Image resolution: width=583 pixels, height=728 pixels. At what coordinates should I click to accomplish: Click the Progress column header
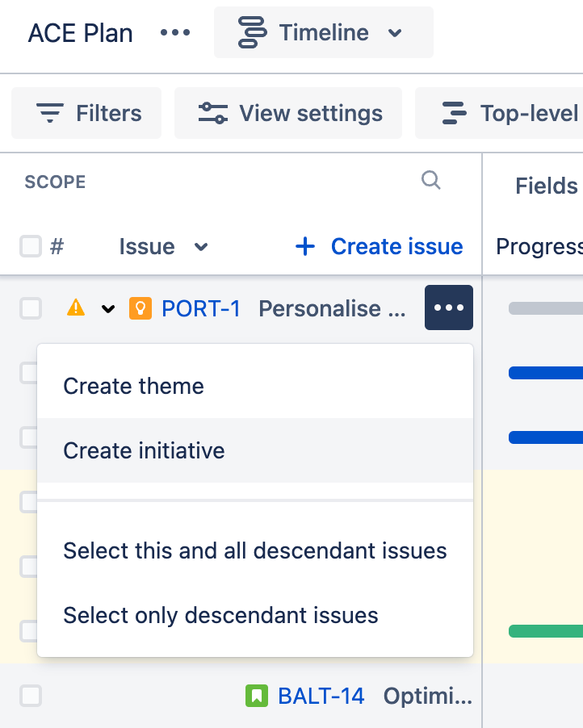click(x=539, y=246)
